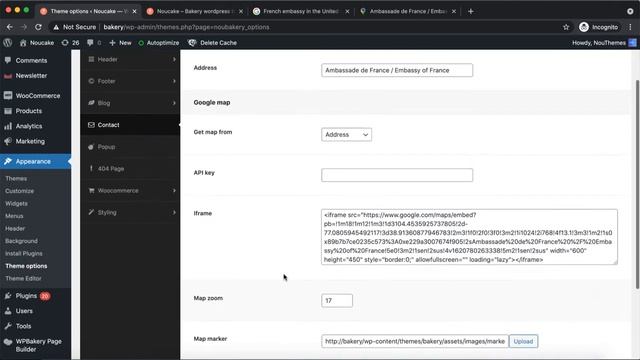Switch to the Noucake Bakery wordpress tab
This screenshot has height=360, width=640.
tap(194, 11)
